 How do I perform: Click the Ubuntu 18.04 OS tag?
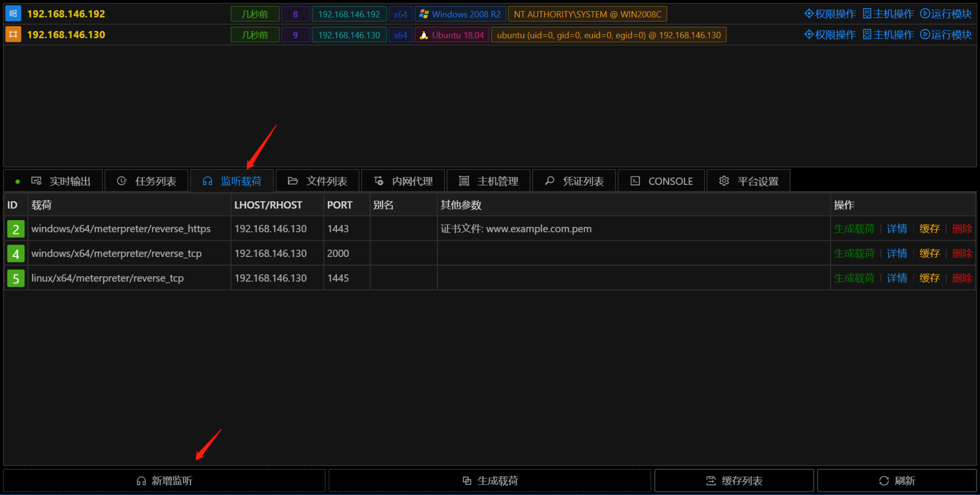coord(452,35)
